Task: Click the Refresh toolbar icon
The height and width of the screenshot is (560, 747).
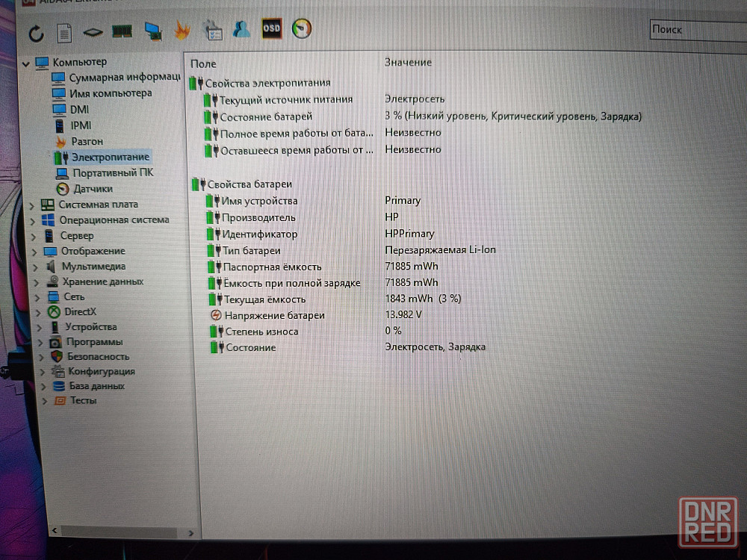Action: [x=36, y=34]
